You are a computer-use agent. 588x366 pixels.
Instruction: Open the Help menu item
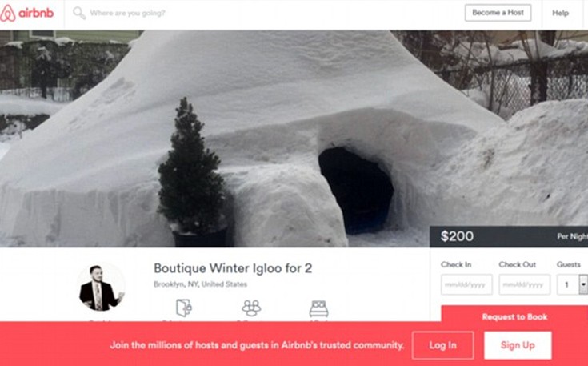pos(560,13)
